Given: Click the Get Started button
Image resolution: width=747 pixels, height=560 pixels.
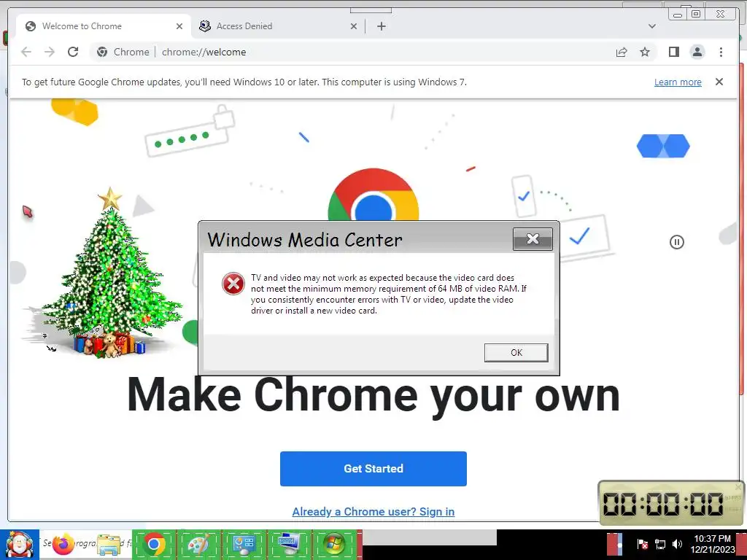Looking at the screenshot, I should pyautogui.click(x=373, y=469).
